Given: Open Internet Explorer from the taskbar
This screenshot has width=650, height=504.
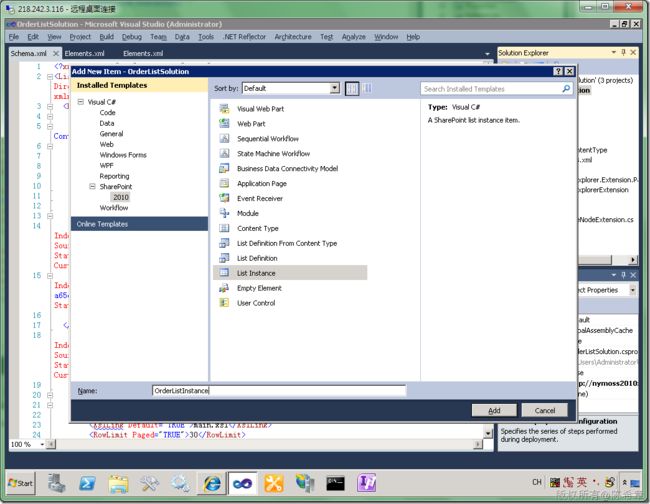Looking at the screenshot, I should click(x=213, y=483).
